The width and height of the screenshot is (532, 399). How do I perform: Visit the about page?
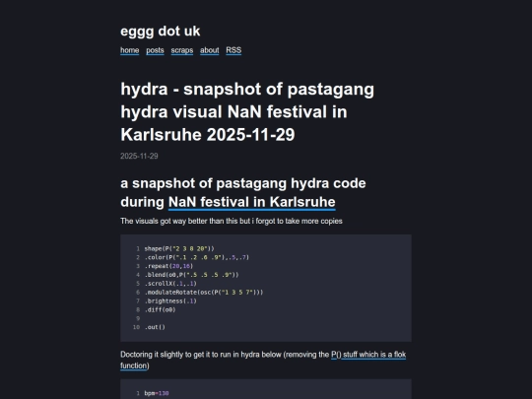point(209,50)
